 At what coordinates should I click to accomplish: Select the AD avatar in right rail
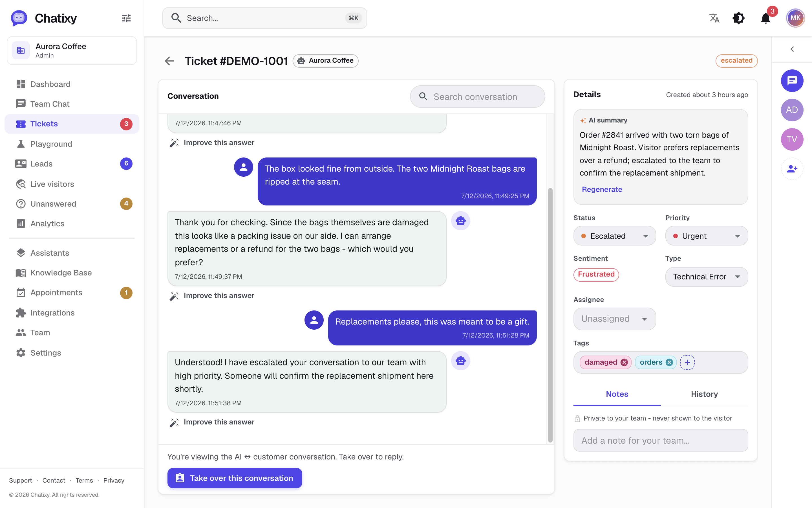pos(792,110)
